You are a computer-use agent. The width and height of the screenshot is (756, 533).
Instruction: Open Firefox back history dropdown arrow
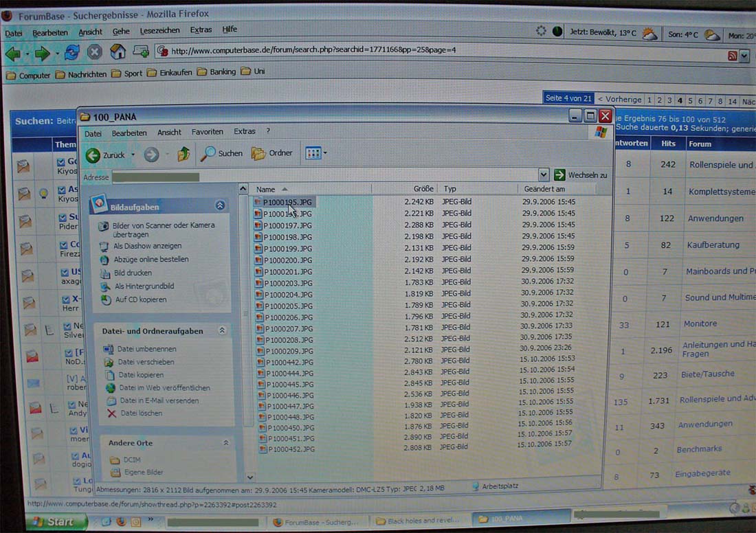coord(27,54)
